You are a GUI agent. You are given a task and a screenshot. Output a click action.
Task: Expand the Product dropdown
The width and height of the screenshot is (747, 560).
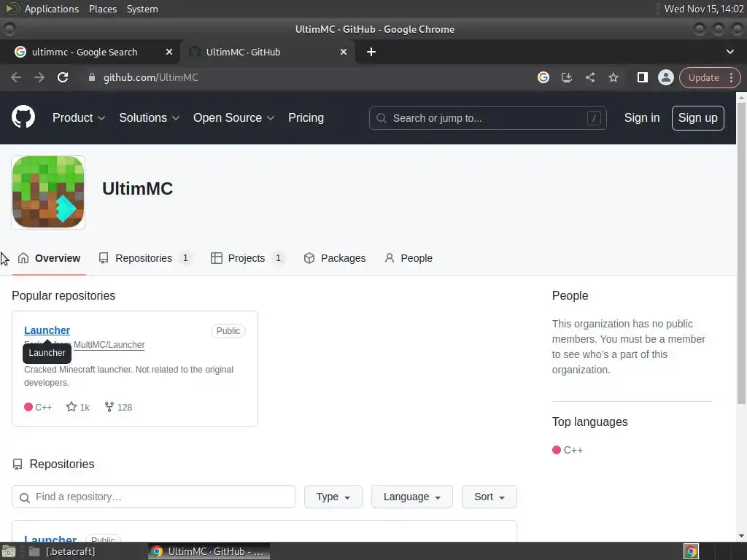point(79,117)
